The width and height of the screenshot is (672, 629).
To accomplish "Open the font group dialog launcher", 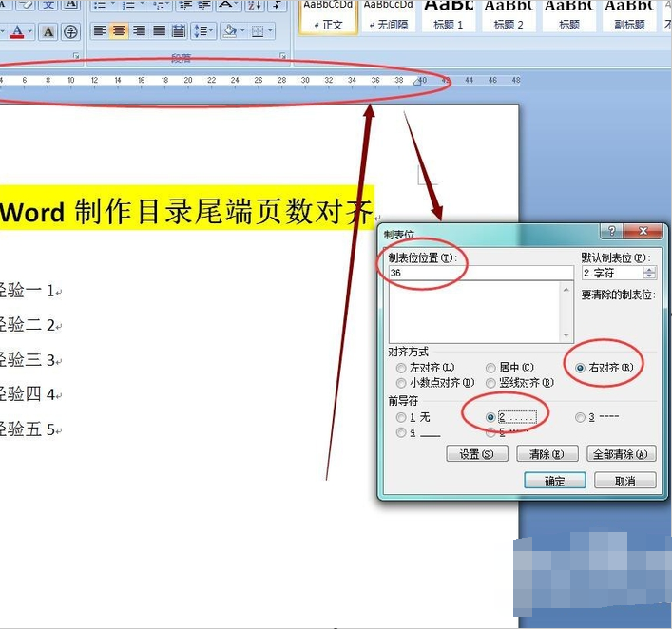I will click(x=76, y=56).
